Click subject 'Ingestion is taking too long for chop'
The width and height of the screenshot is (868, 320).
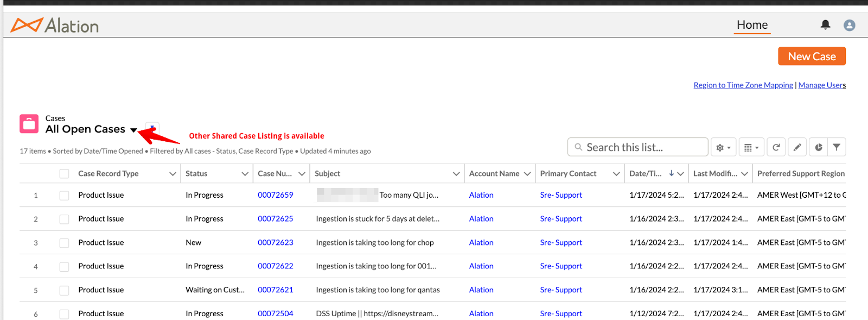click(x=375, y=243)
